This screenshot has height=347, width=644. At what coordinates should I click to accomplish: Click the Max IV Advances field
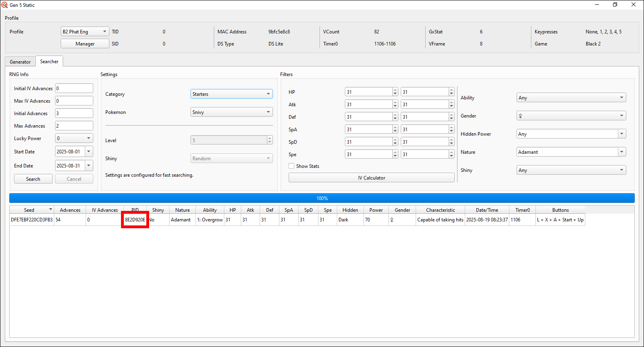[x=74, y=101]
